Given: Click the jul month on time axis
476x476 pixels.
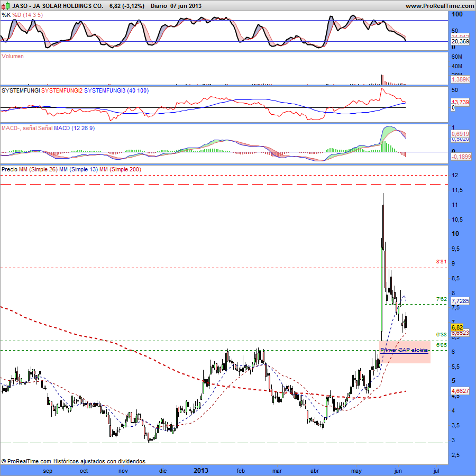Looking at the screenshot, I should pyautogui.click(x=436, y=471).
